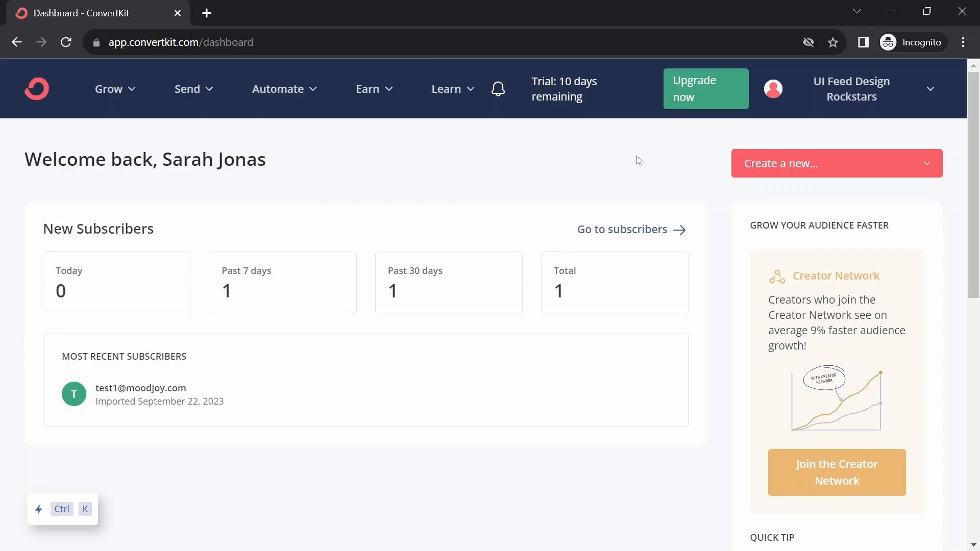Expand the UI Feed Design Rockstars menu
Screen dimensions: 980x551
931,88
